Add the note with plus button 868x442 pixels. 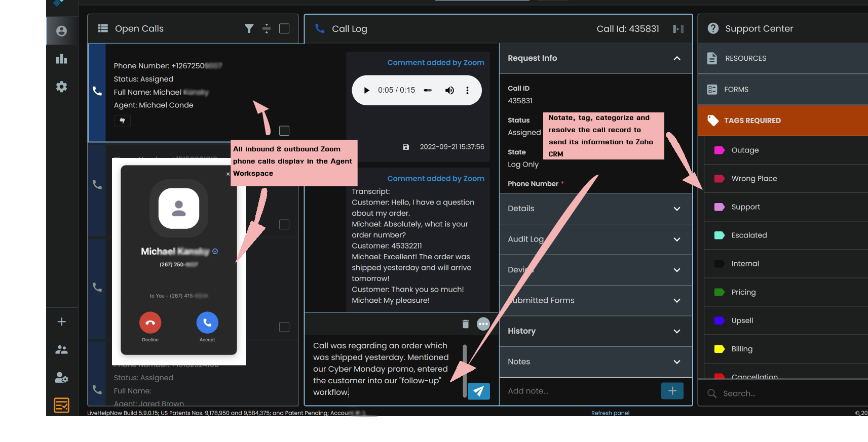click(672, 391)
